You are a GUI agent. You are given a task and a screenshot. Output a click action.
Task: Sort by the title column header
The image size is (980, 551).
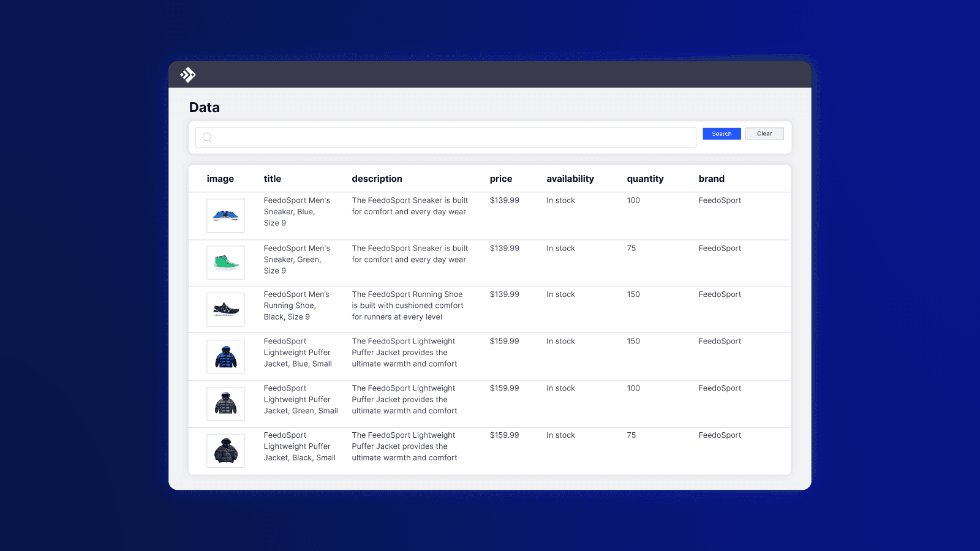point(272,179)
